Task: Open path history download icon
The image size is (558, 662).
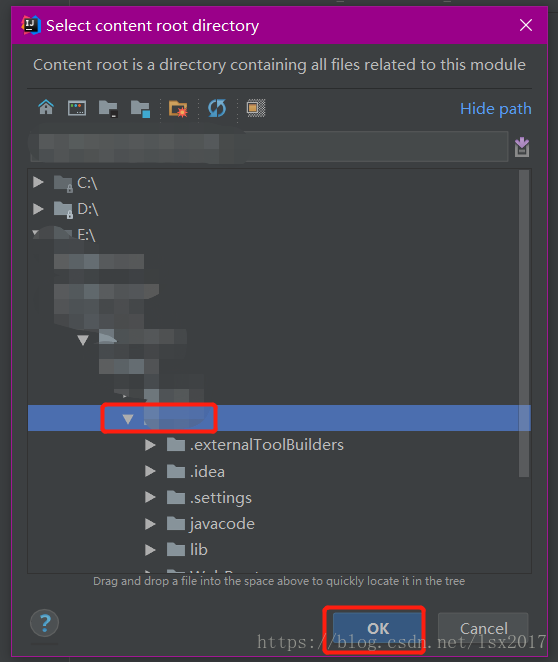Action: point(522,147)
